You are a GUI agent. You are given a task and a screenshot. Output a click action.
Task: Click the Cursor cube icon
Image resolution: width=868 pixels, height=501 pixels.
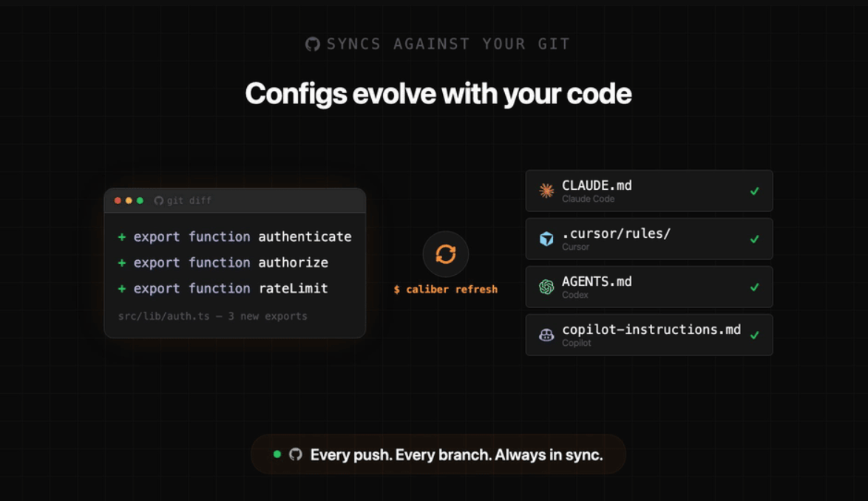[x=546, y=239]
